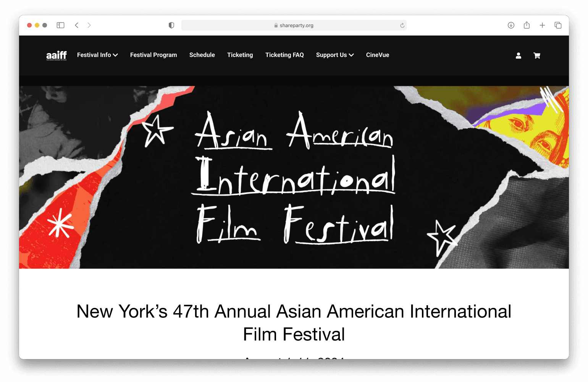
Task: Click the heading New York's 47th Annual
Action: tap(294, 323)
